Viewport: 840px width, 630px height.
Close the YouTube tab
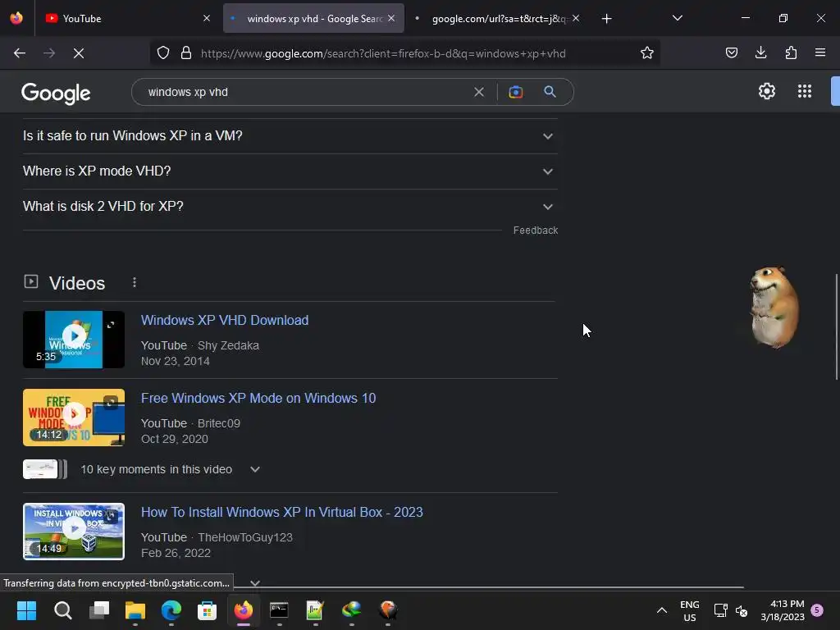[207, 18]
